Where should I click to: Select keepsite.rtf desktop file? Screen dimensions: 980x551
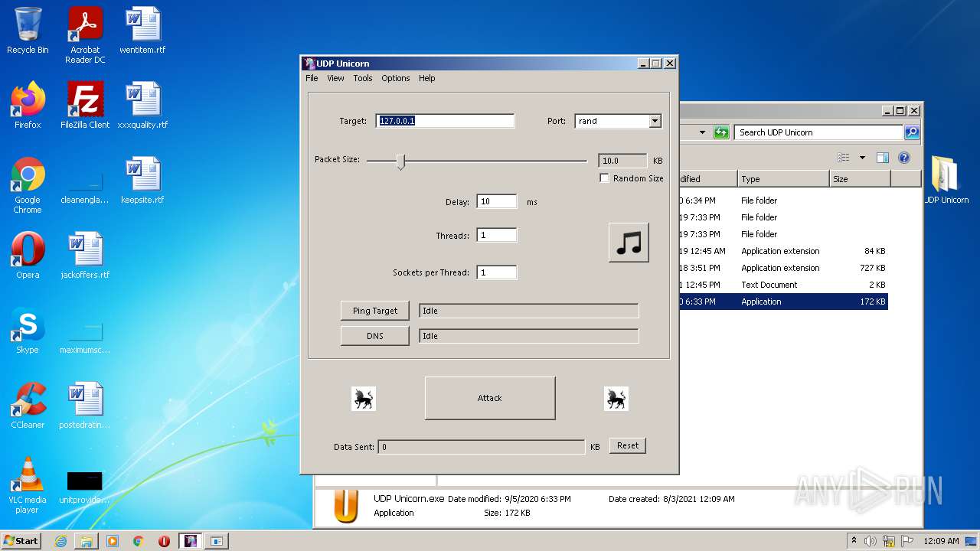142,181
